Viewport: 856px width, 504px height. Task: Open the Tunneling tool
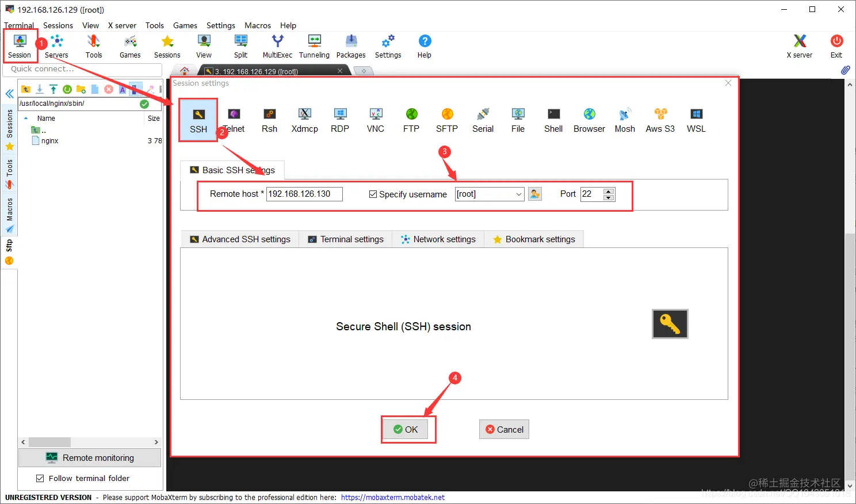pyautogui.click(x=314, y=46)
